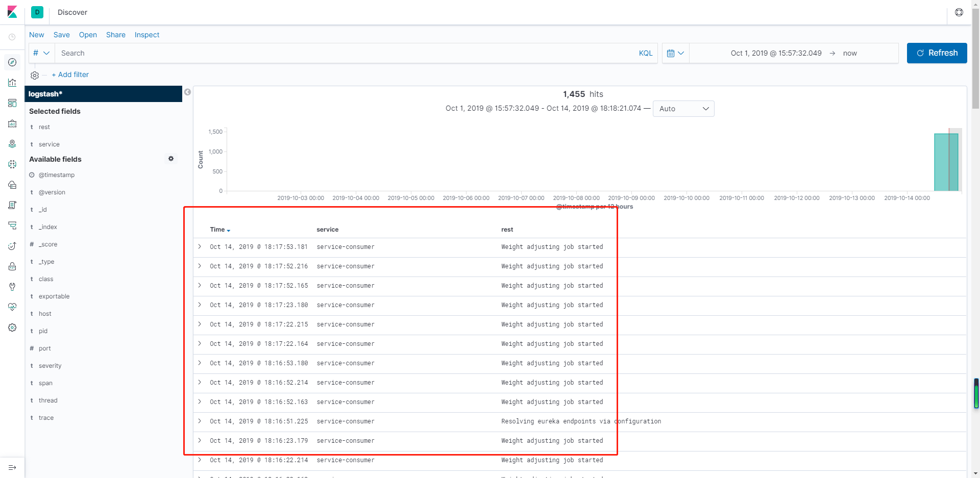Expand the 18:17:22.164 log row
This screenshot has width=980, height=478.
pyautogui.click(x=200, y=343)
